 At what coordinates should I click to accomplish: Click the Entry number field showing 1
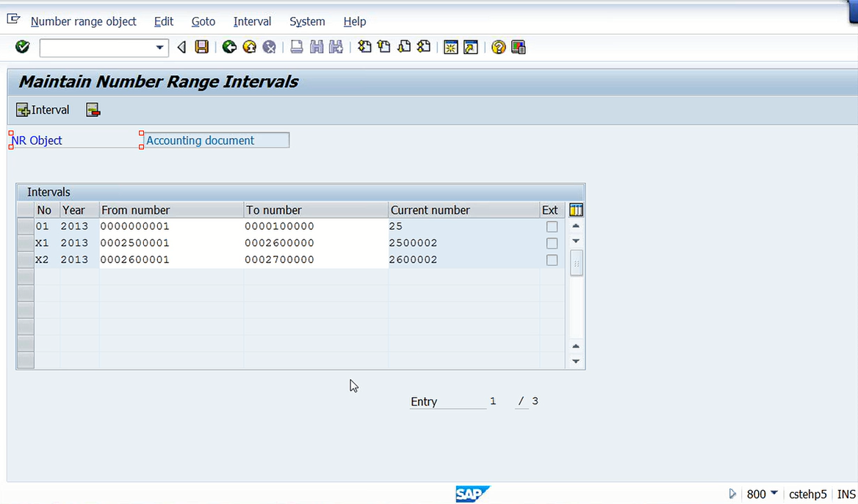click(493, 401)
